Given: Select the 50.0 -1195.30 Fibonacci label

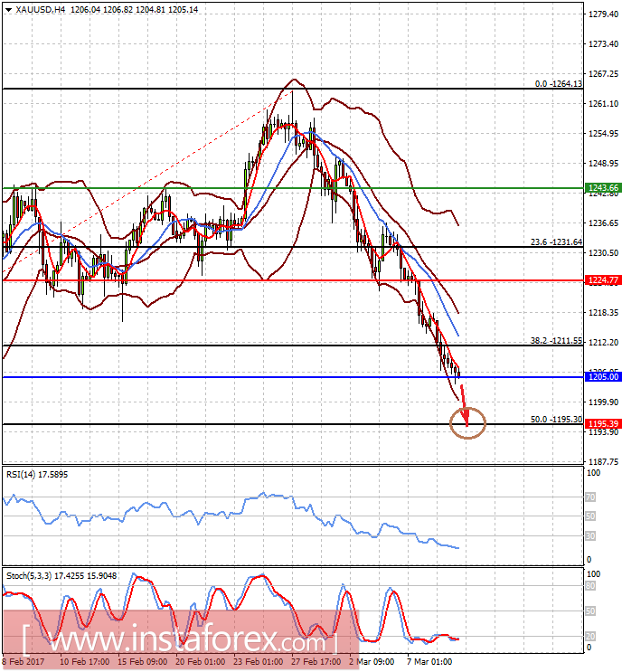Looking at the screenshot, I should click(x=555, y=419).
